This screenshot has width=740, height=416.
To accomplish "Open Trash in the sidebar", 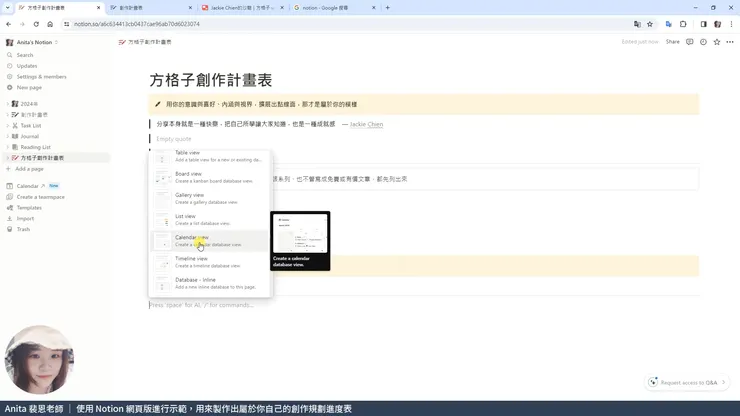I will [23, 229].
